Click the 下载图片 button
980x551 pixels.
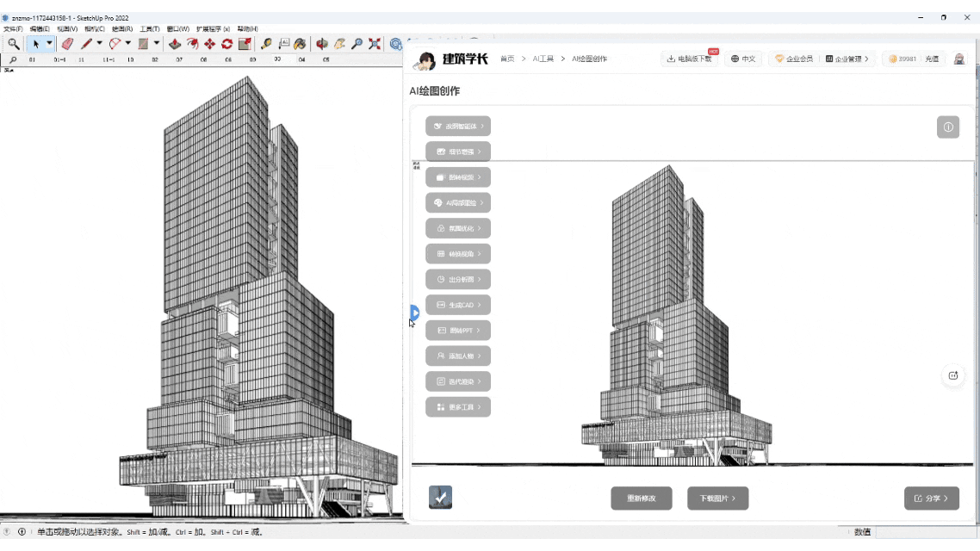pos(717,498)
